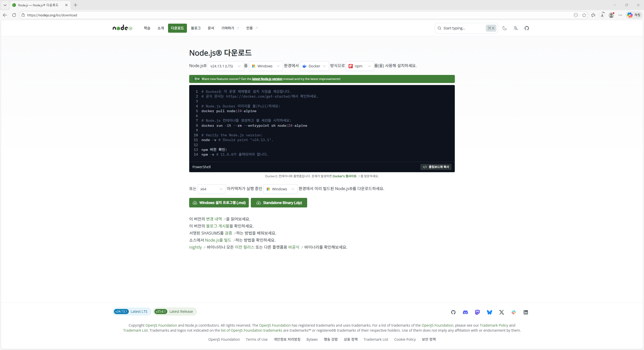Open the X social icon
The image size is (644, 350).
[x=501, y=312]
